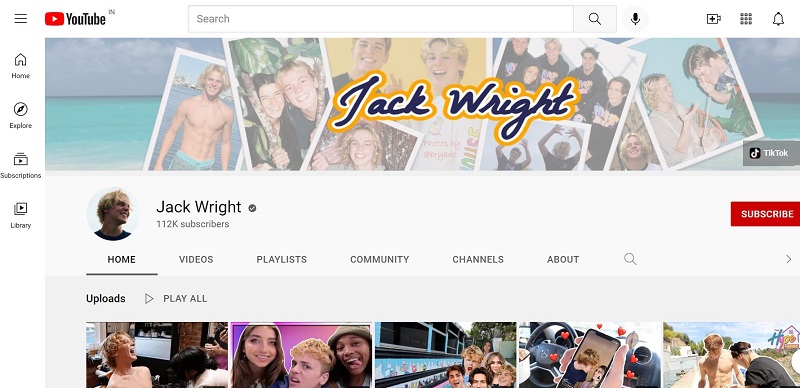Click the Uploads section heading
800x388 pixels.
(x=106, y=299)
